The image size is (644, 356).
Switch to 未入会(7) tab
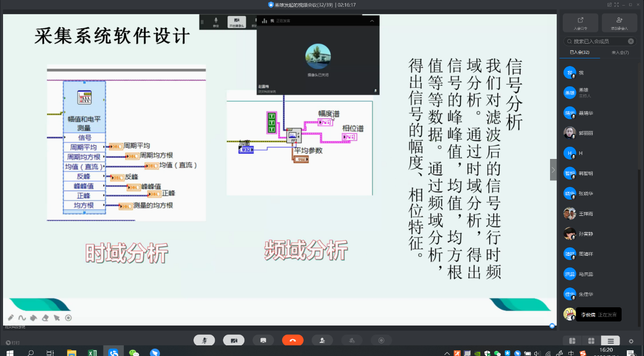pos(620,52)
